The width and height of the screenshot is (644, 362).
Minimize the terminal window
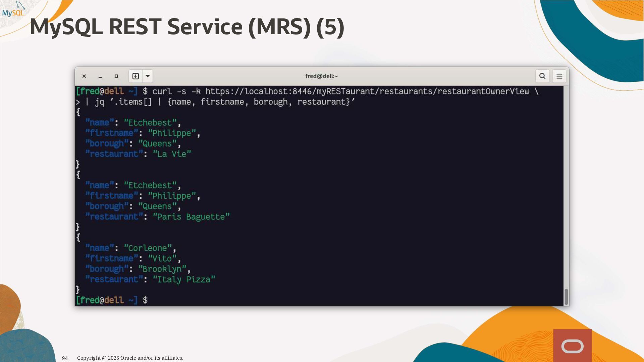(100, 76)
